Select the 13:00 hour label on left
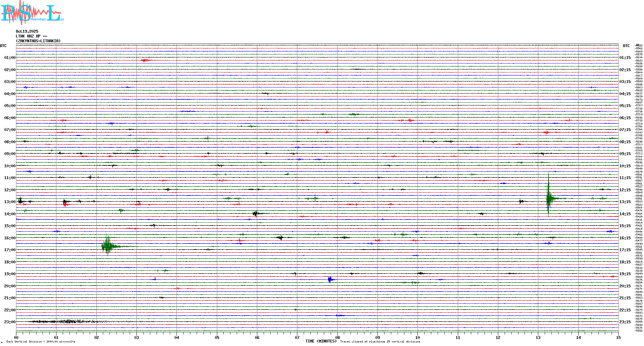The width and height of the screenshot is (644, 346). coord(10,202)
